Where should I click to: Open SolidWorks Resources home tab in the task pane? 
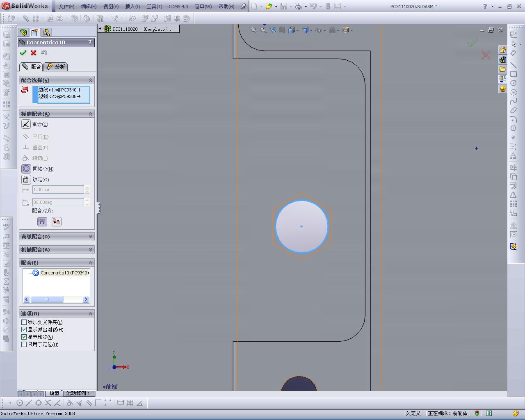(x=502, y=50)
